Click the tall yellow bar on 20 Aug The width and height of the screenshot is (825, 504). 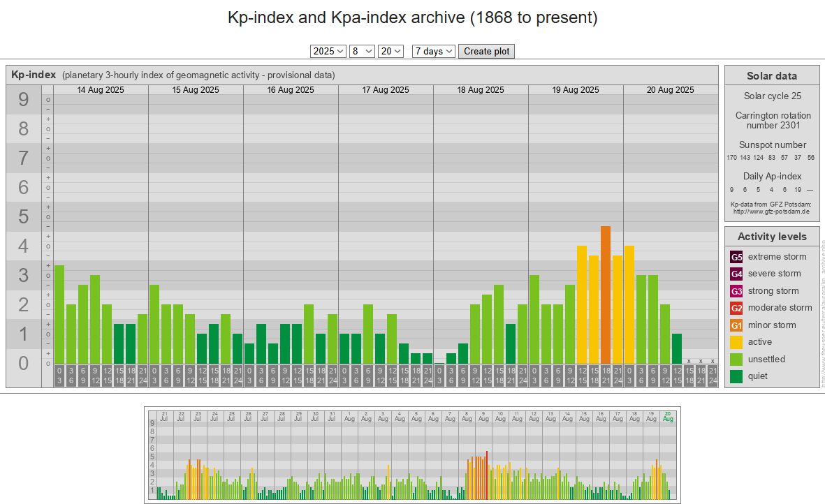click(x=629, y=304)
